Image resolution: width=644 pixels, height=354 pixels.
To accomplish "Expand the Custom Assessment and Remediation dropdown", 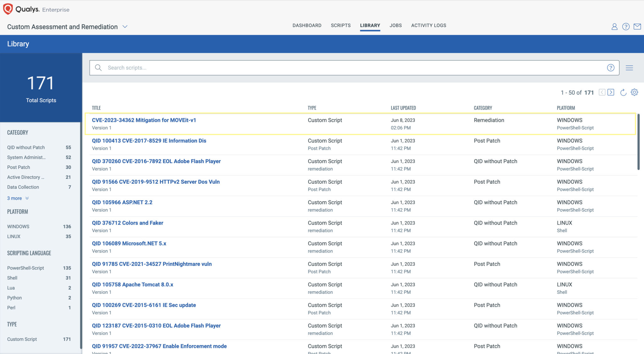I will (125, 27).
